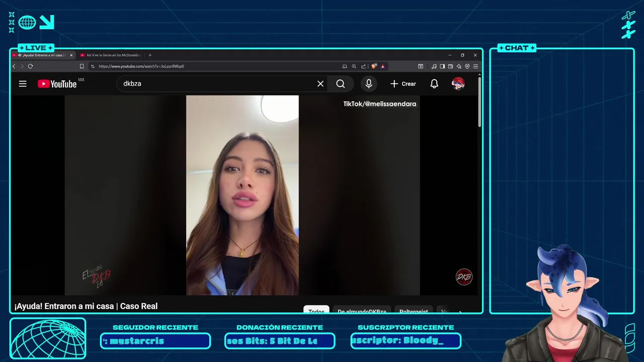Open the browser main hamburger menu
This screenshot has height=362, width=644.
click(475, 66)
